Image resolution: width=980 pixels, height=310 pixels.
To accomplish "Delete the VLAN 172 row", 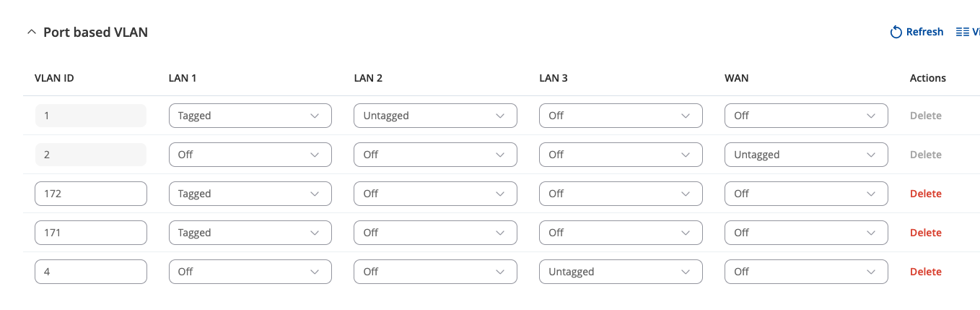I will [x=925, y=194].
